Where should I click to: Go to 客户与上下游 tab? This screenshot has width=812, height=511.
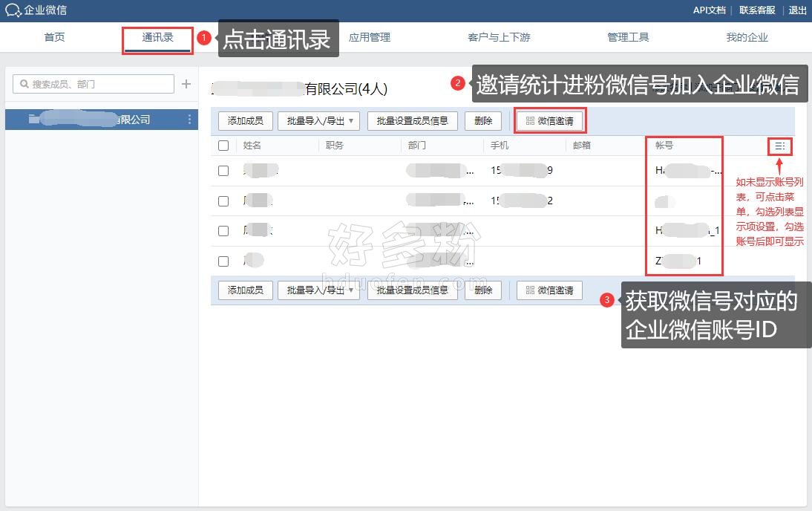pos(499,37)
